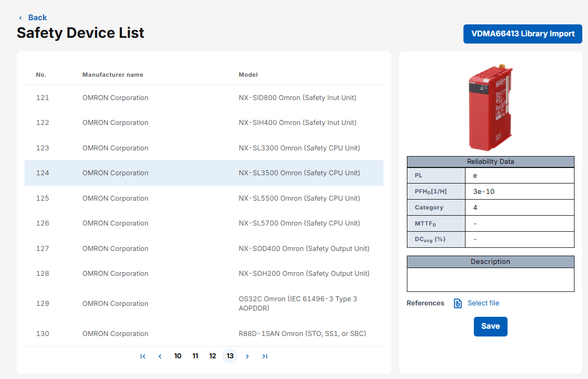Click Select file for references
Screen dimensions: 588x379
(483, 303)
